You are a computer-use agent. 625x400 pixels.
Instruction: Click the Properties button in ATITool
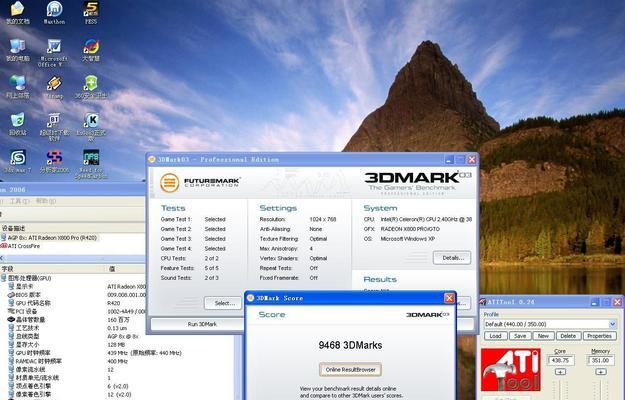tap(599, 336)
